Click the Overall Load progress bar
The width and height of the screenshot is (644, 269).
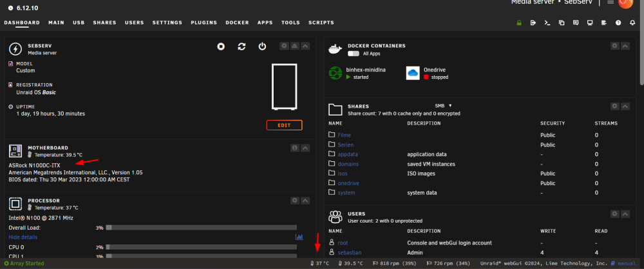[201, 228]
